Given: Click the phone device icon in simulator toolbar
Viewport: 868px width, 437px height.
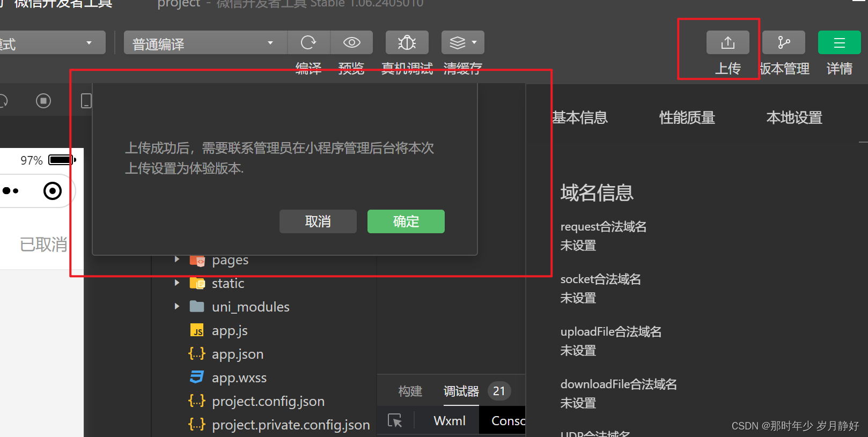Looking at the screenshot, I should [x=86, y=101].
